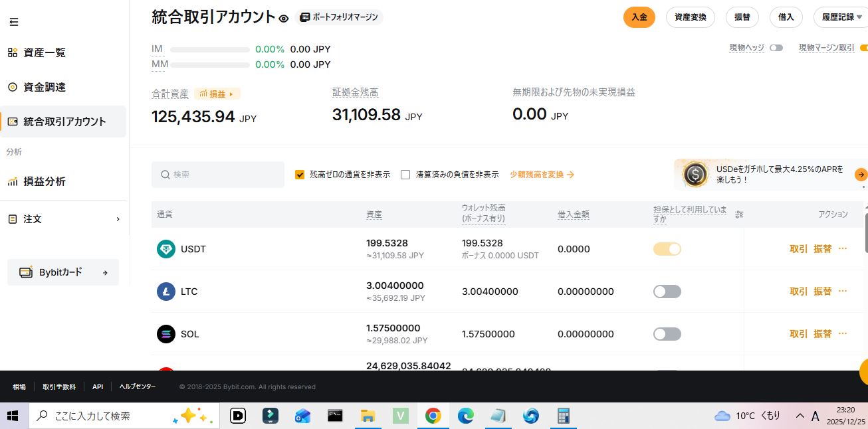This screenshot has height=429, width=868.
Task: Collapse the sidebar with the hamburger icon
Action: [x=13, y=22]
